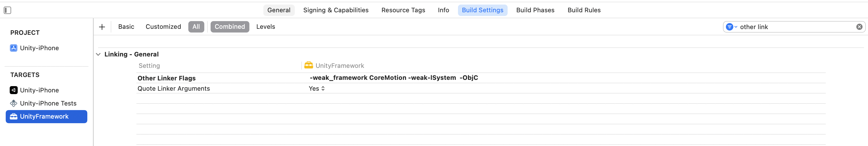This screenshot has width=868, height=146.
Task: Switch to the Build Phases tab
Action: click(535, 11)
